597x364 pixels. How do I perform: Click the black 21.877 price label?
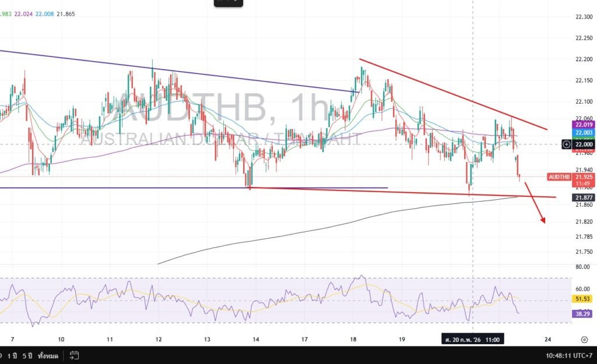tap(584, 197)
